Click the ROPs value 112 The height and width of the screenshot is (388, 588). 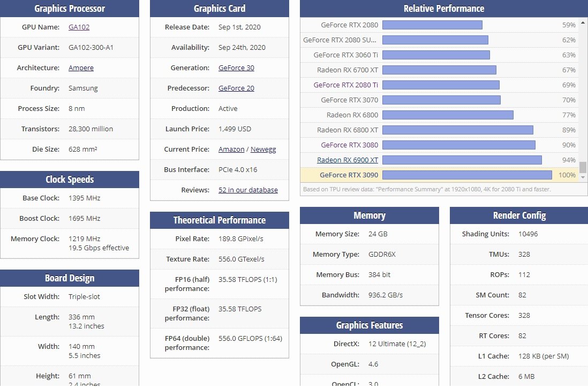coord(524,275)
